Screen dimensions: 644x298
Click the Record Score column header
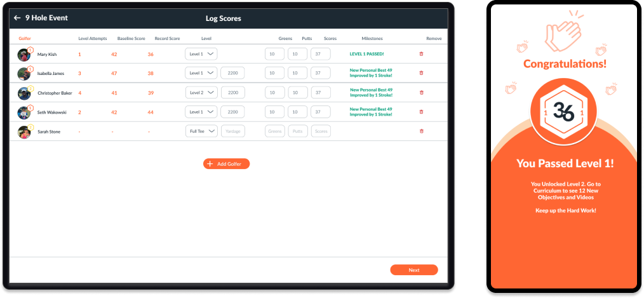coord(167,39)
